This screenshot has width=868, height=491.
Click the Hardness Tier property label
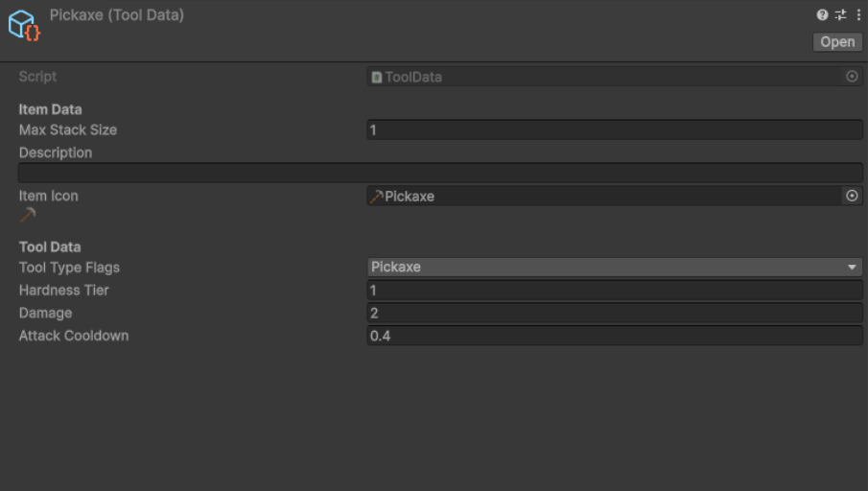[64, 291]
